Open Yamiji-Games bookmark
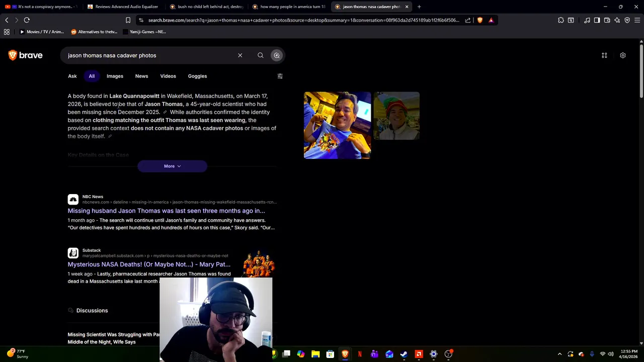 (144, 32)
